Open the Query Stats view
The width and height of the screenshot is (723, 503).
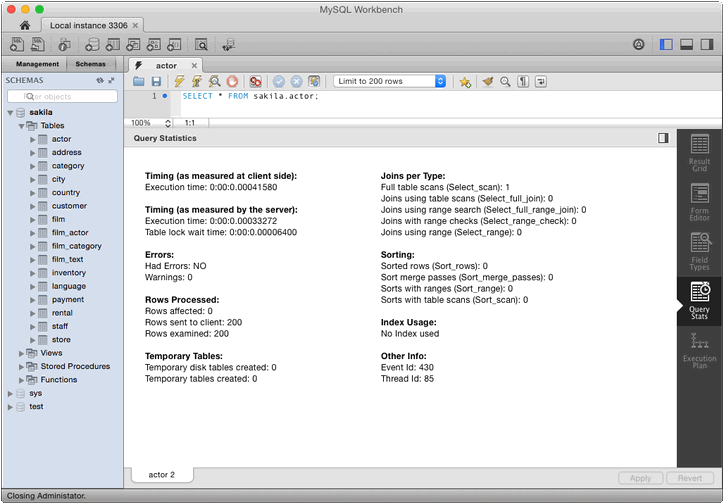coord(699,301)
